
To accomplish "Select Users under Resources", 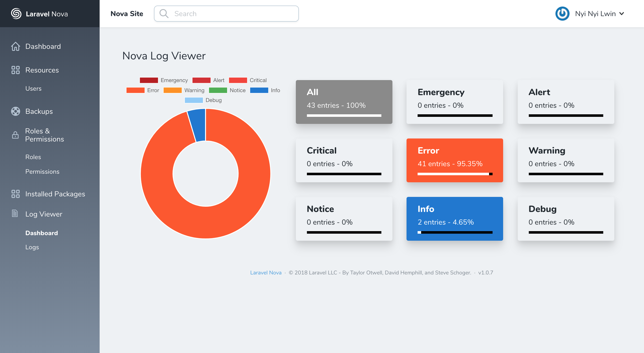I will (x=33, y=88).
